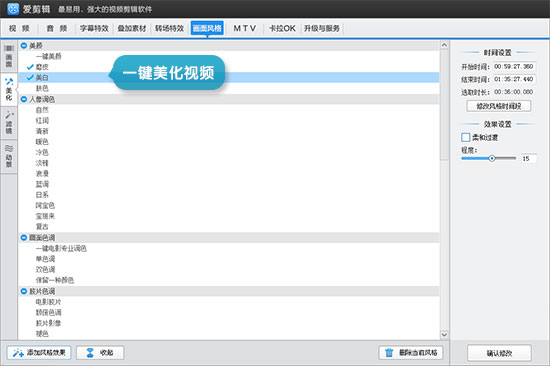
Task: Click the 添加风格效果 button
Action: (39, 352)
